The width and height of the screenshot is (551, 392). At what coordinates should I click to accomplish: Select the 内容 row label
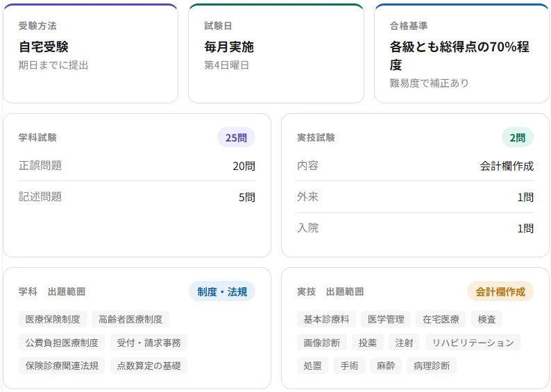pyautogui.click(x=308, y=165)
